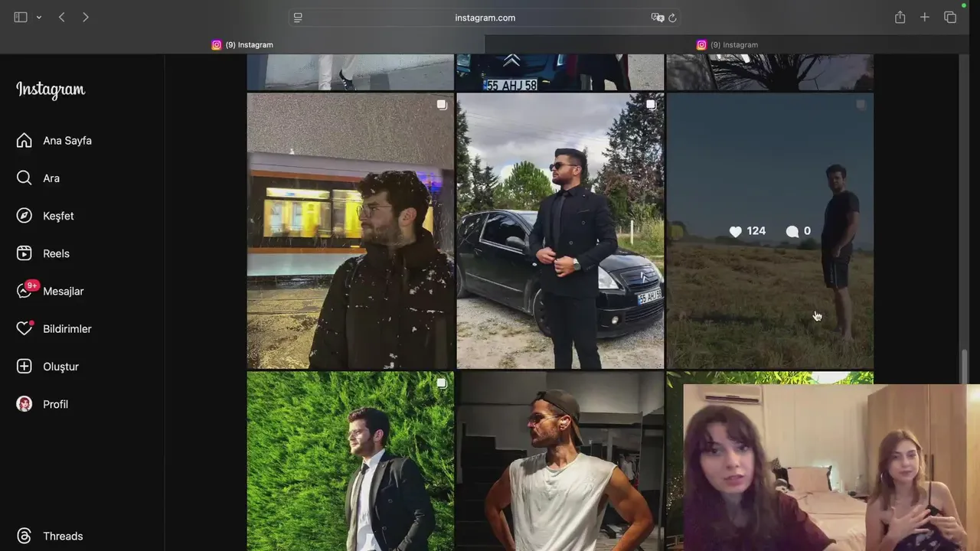Expand the sidebar options dropdown chevron

pos(38,18)
